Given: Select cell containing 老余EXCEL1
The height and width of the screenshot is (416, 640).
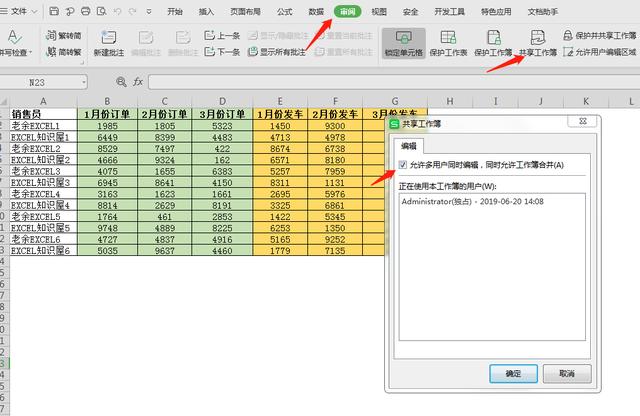Looking at the screenshot, I should point(43,126).
